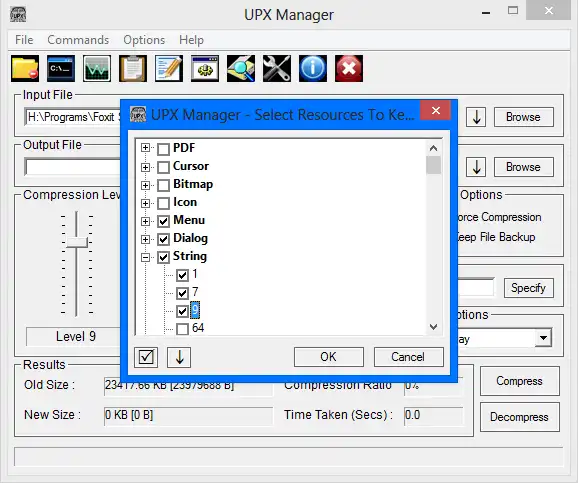Check the Cursor resource checkbox
The image size is (578, 483).
(163, 167)
